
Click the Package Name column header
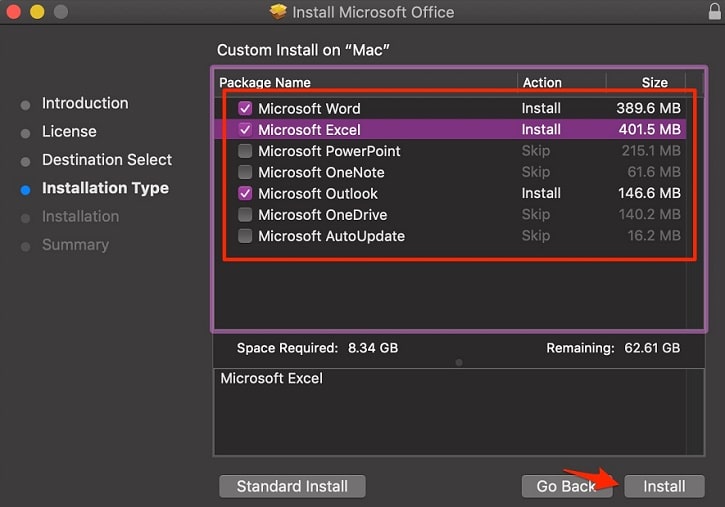(265, 83)
